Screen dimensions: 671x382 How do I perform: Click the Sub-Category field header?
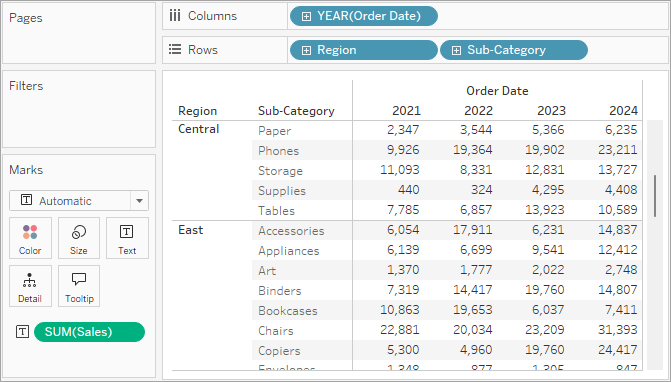pyautogui.click(x=296, y=111)
